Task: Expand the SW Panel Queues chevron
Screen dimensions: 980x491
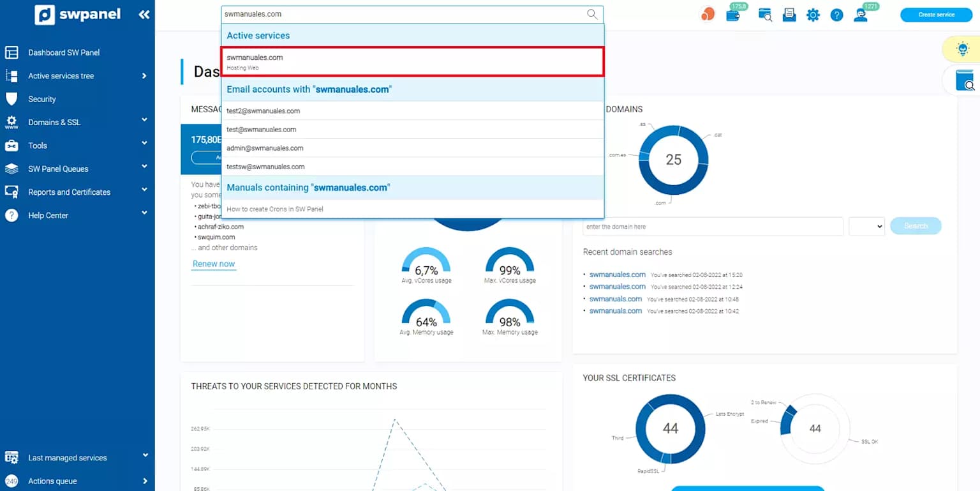Action: (x=144, y=166)
